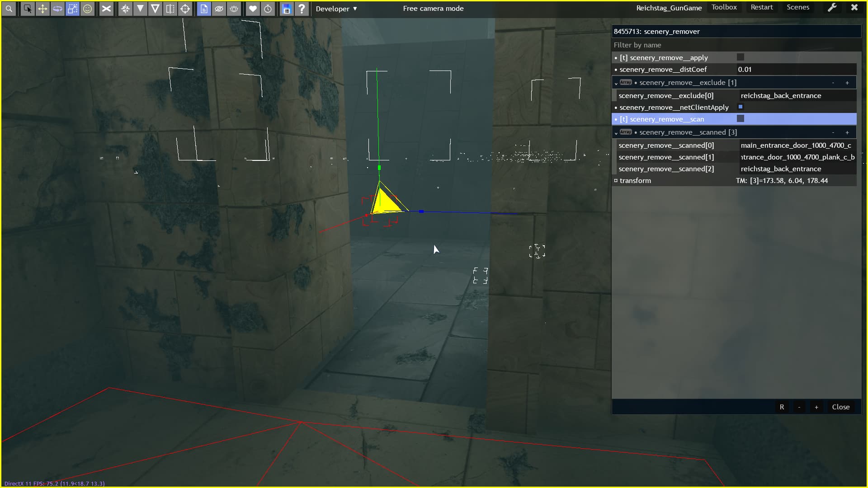Open the Toolbox menu
The image size is (868, 488).
pos(724,7)
